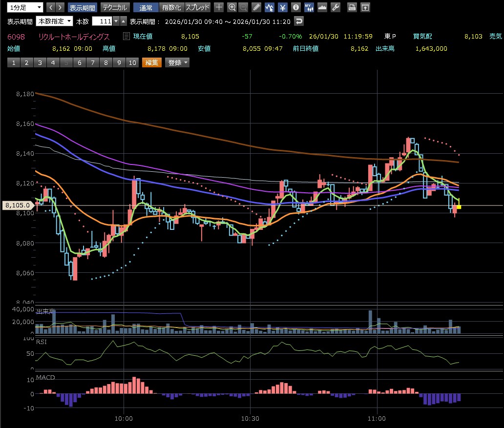Expand the 本数指定 period type dropdown

click(55, 21)
